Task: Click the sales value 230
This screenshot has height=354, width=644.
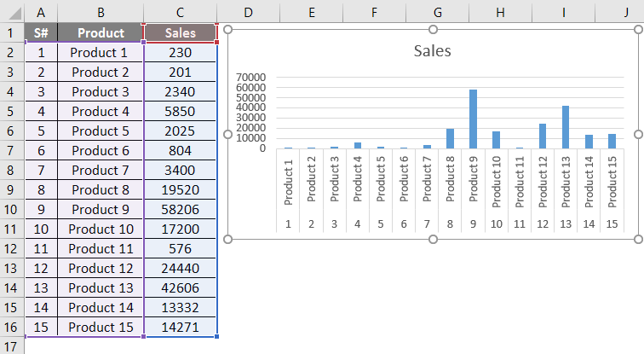Action: [180, 53]
